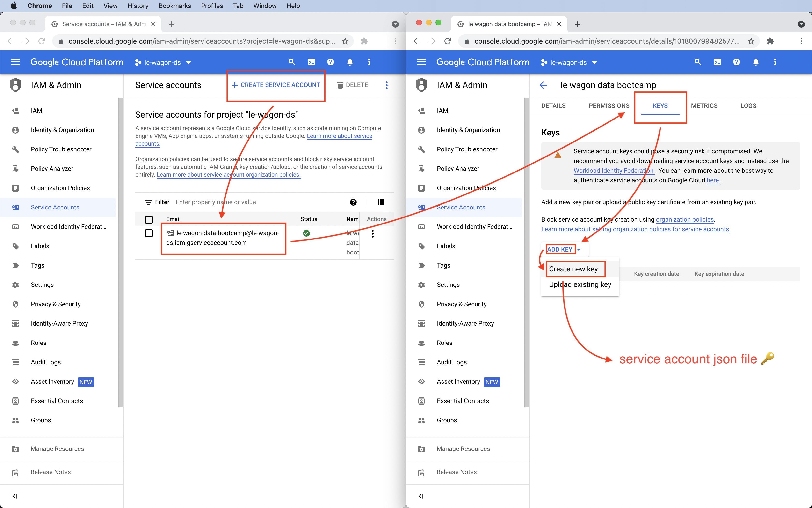Open le-wagon-ds project selector in left window
The image size is (812, 508).
pyautogui.click(x=163, y=62)
